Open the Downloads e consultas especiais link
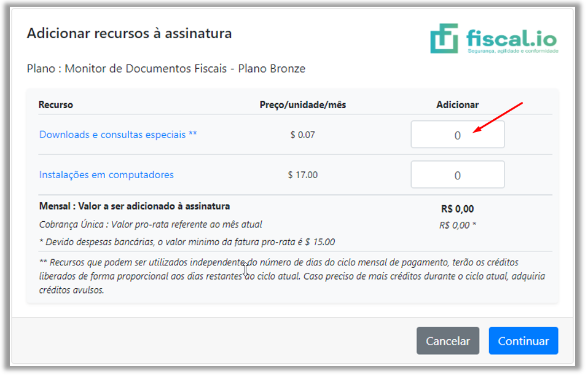588x376 pixels. point(118,135)
